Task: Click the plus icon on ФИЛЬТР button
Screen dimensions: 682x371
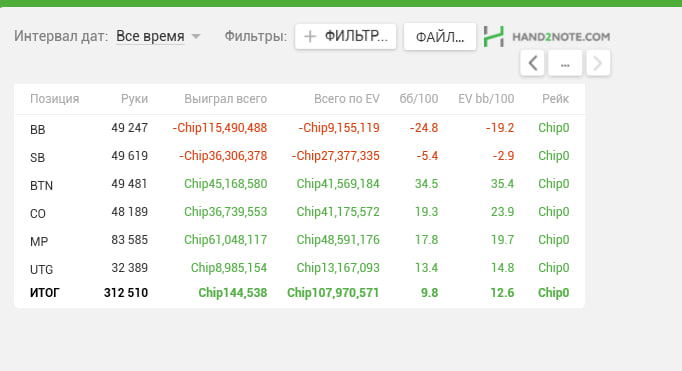Action: click(x=310, y=37)
